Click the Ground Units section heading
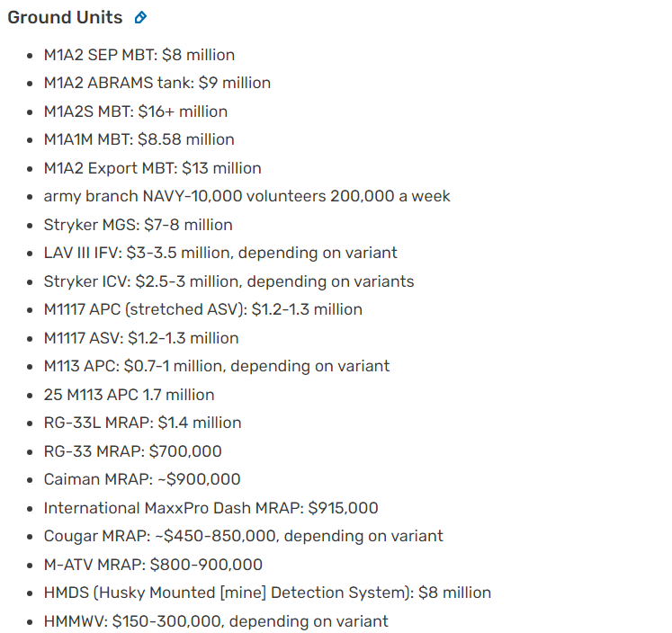672x633 pixels. [x=65, y=18]
